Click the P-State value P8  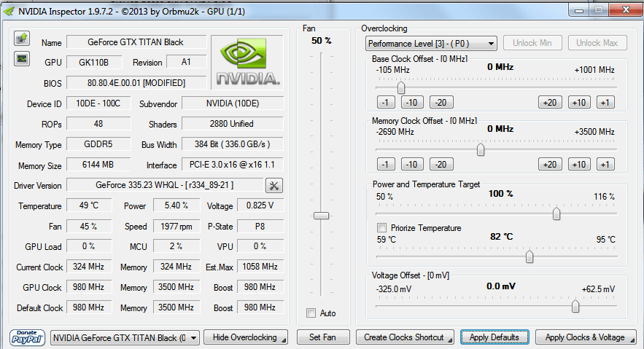click(x=260, y=226)
